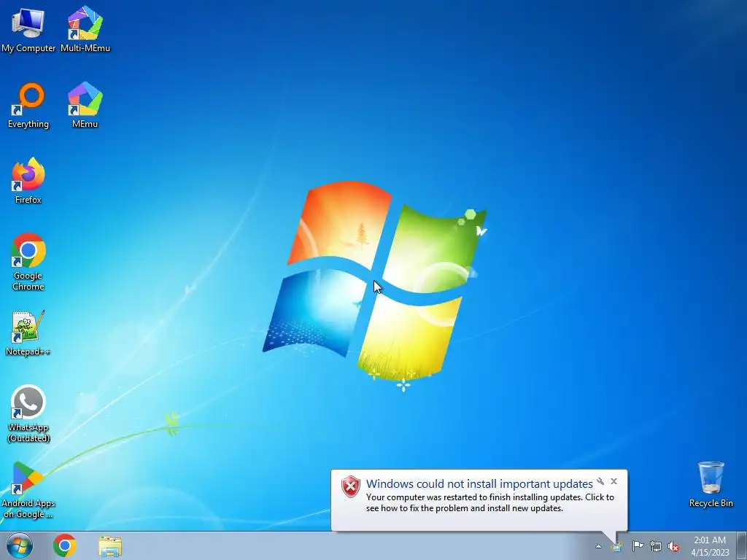This screenshot has height=560, width=747.
Task: Open Windows Explorer from the taskbar
Action: 110,545
